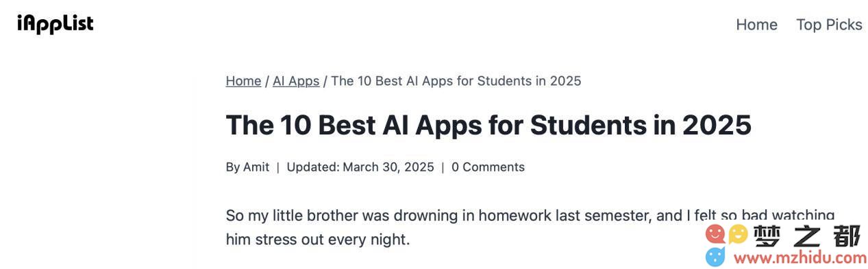Click the Updated: March 30, 2025 date
This screenshot has height=269, width=868.
pos(360,167)
